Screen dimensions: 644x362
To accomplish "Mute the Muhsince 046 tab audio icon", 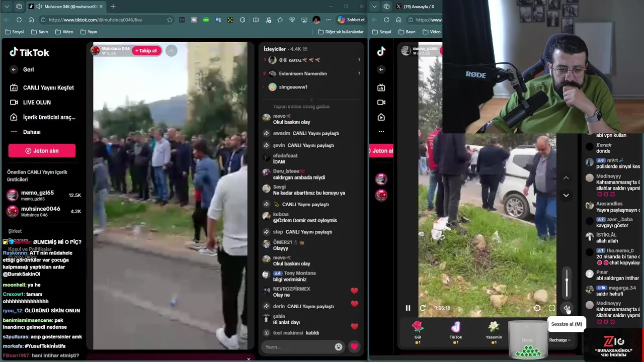I will click(39, 7).
